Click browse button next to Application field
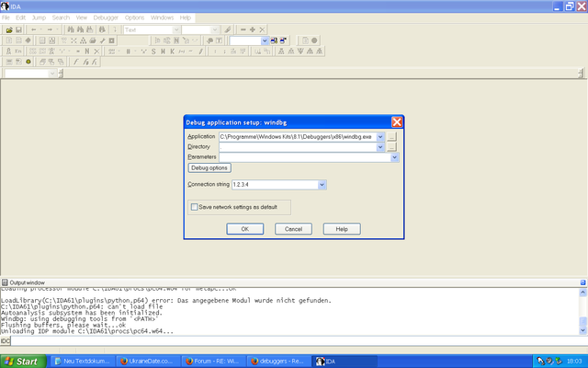This screenshot has height=368, width=588. click(x=391, y=137)
